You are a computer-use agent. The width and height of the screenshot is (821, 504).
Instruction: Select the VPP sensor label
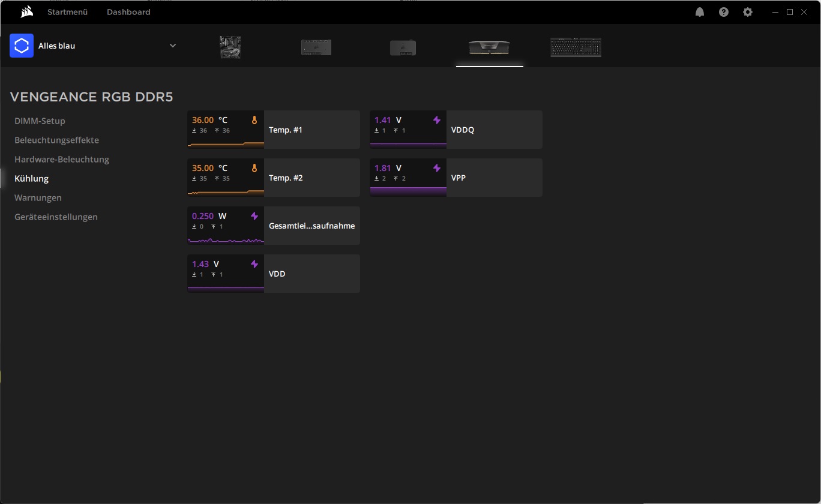coord(459,178)
